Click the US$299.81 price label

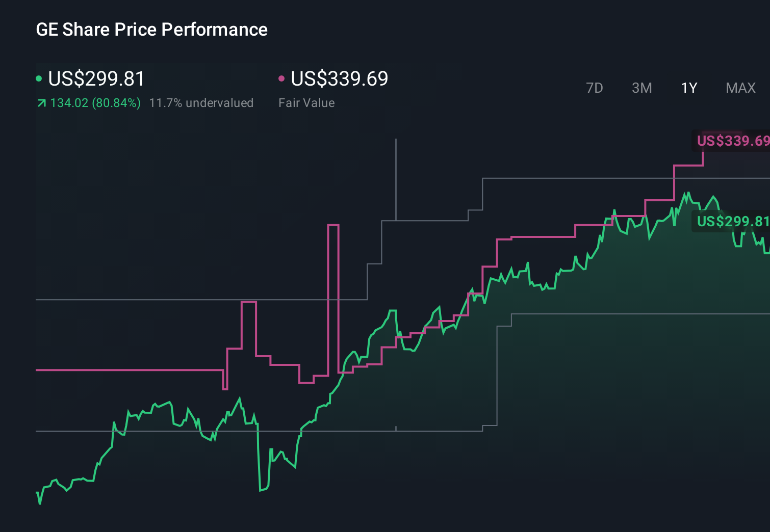click(x=733, y=222)
